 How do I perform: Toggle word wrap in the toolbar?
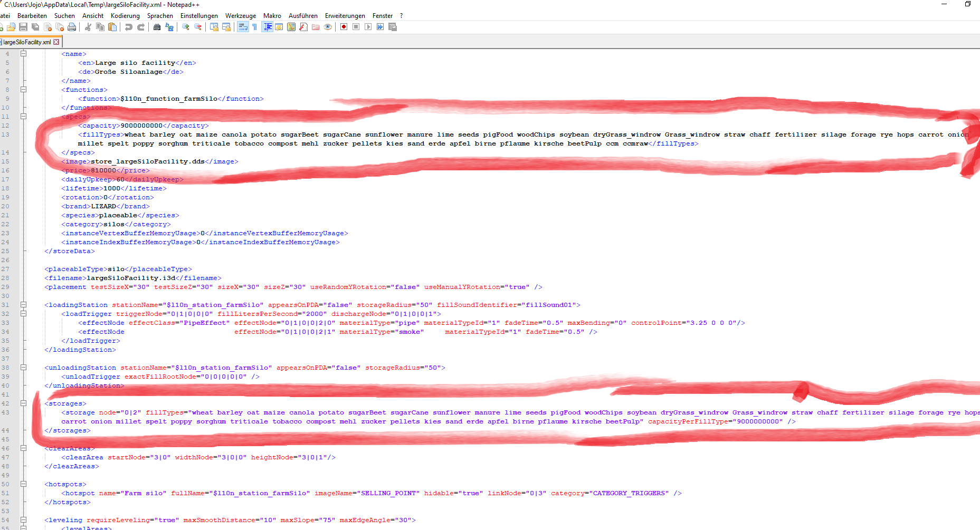(242, 27)
